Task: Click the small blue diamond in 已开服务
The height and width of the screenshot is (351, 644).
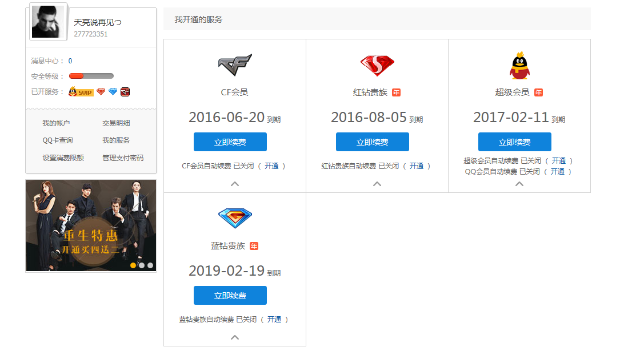Action: pyautogui.click(x=113, y=91)
